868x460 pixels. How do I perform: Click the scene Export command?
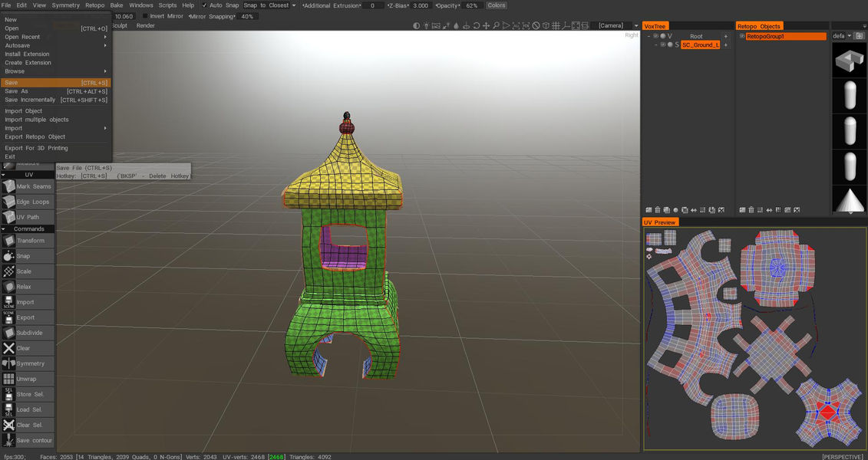28,317
